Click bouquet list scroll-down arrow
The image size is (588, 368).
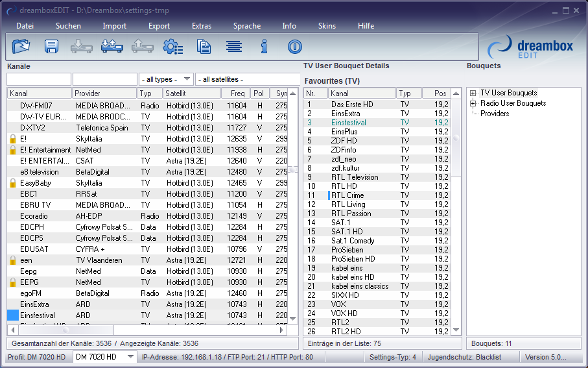pyautogui.click(x=456, y=330)
